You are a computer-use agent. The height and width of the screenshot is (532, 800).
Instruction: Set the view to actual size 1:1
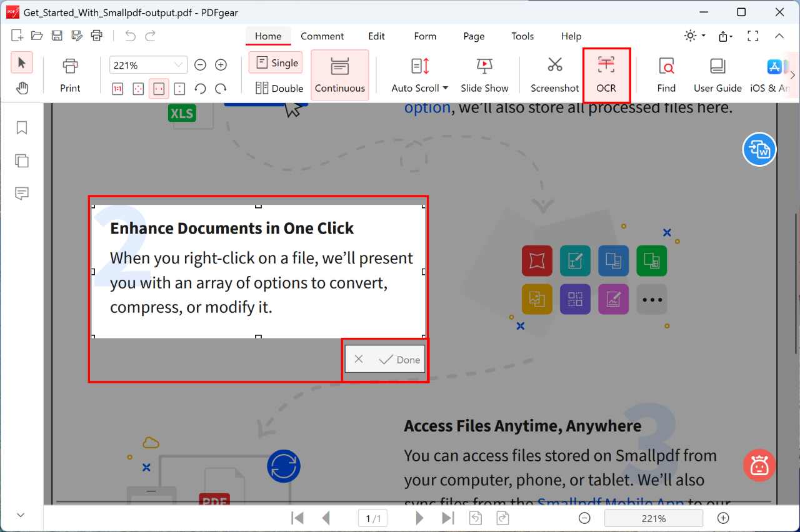(x=117, y=89)
